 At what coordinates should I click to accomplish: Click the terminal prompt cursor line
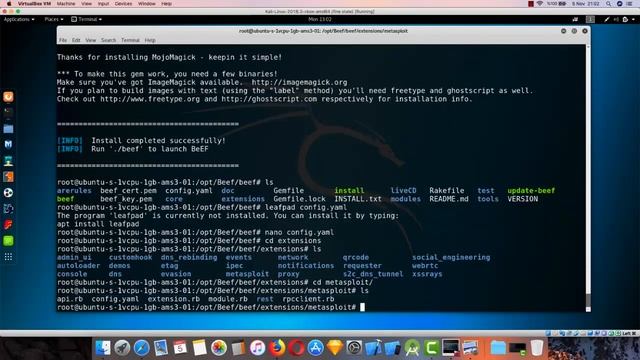tap(211, 307)
